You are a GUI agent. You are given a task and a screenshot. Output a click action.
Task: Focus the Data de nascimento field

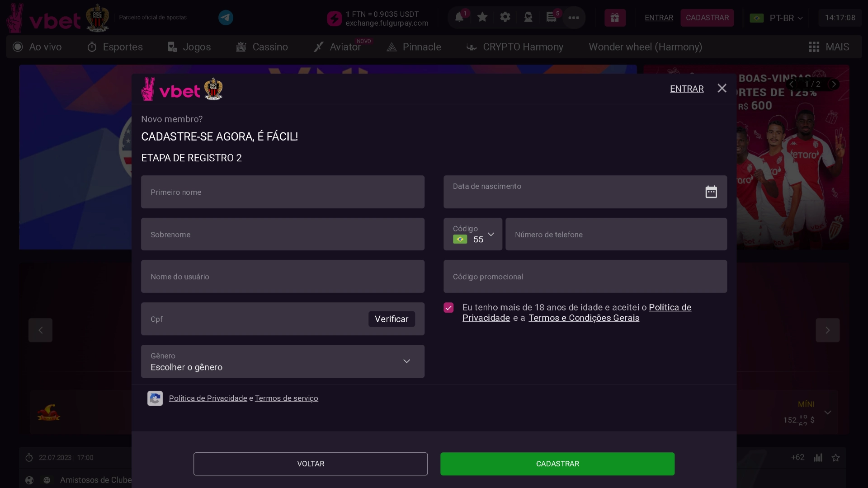click(585, 192)
